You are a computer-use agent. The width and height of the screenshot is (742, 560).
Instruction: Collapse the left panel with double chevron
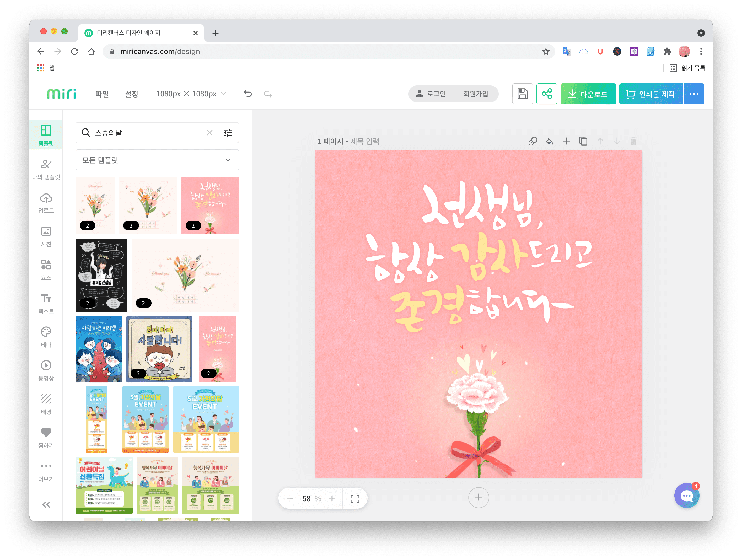click(46, 505)
